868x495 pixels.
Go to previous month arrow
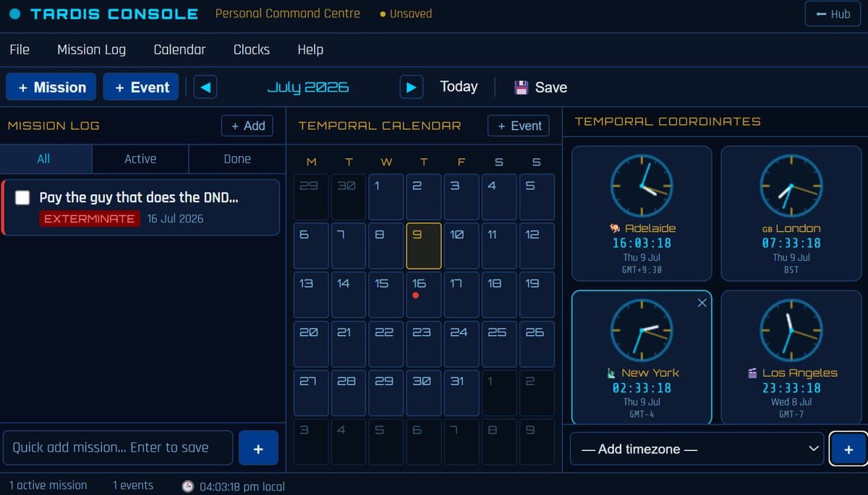(x=205, y=87)
